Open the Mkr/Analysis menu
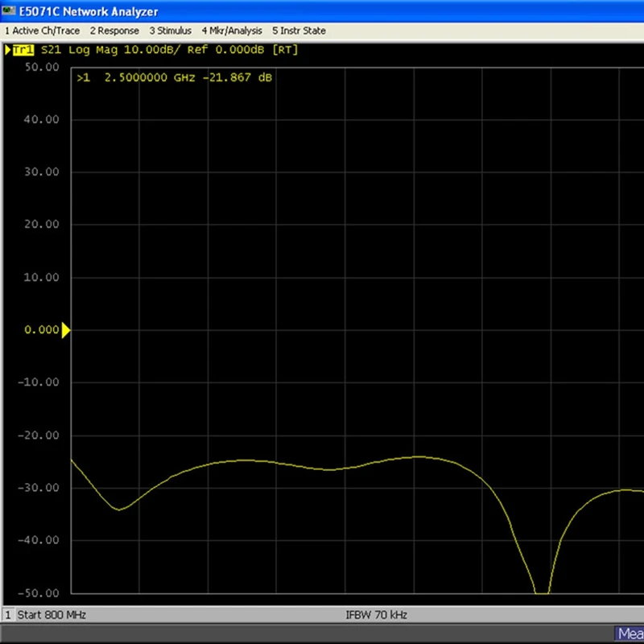 pos(232,31)
